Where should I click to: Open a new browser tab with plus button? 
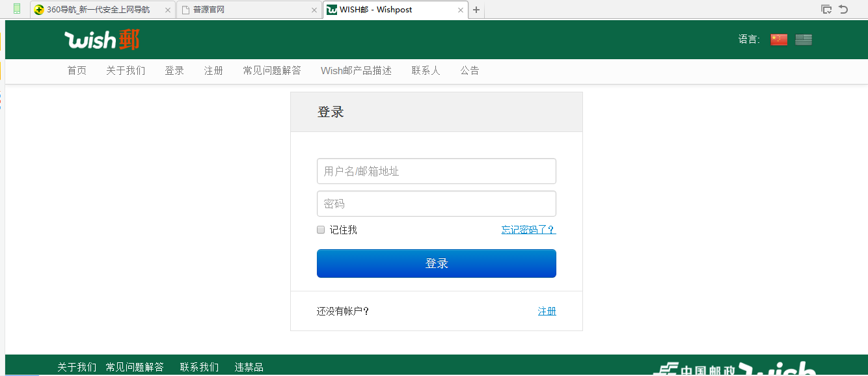coord(476,10)
